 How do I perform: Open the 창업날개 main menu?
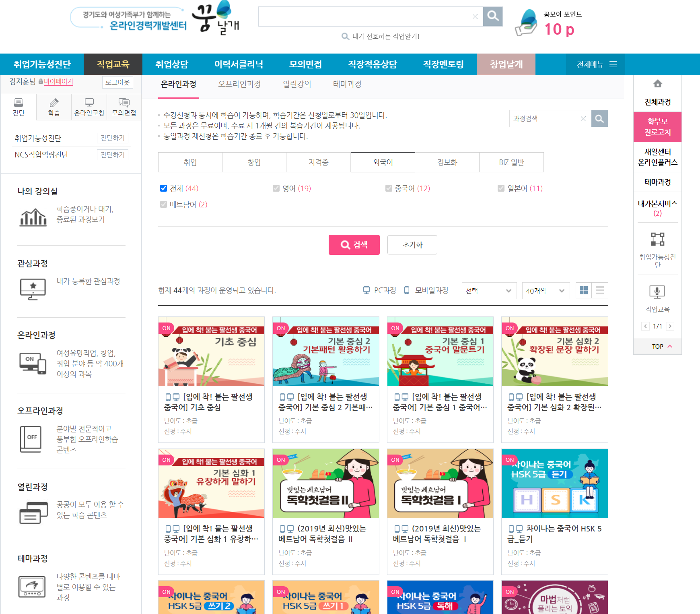click(506, 64)
